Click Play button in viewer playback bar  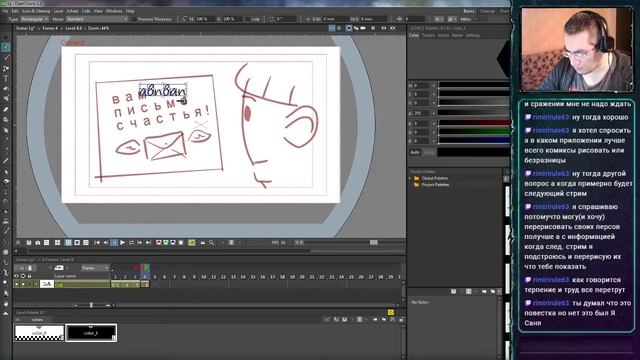[x=122, y=242]
